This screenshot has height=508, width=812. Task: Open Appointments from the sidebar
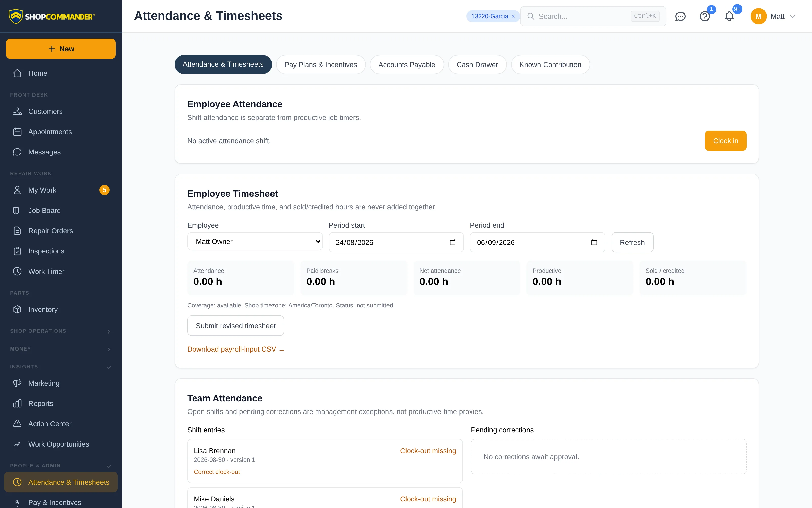(x=61, y=132)
